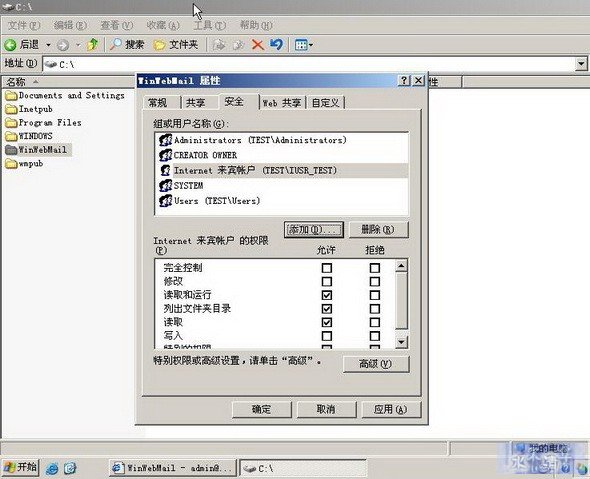Check Allow for 修改
590x479 pixels.
(327, 281)
